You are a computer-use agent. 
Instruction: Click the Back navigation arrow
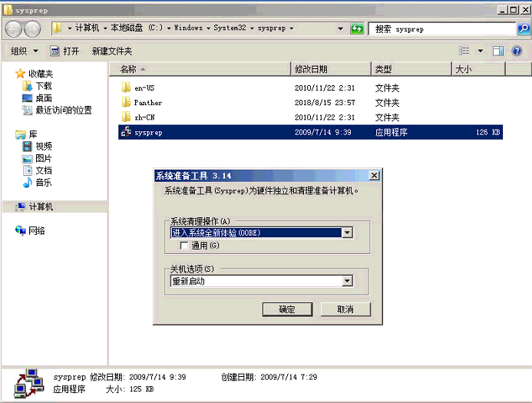14,28
